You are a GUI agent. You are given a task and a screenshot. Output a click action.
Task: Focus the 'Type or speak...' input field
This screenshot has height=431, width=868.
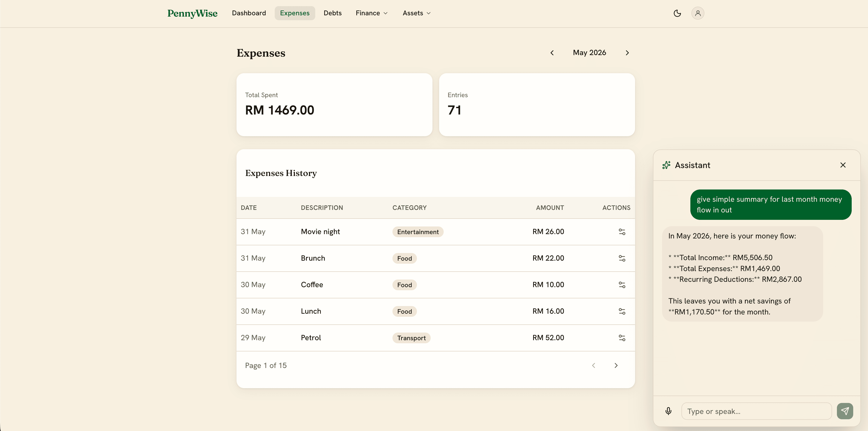[x=756, y=411]
